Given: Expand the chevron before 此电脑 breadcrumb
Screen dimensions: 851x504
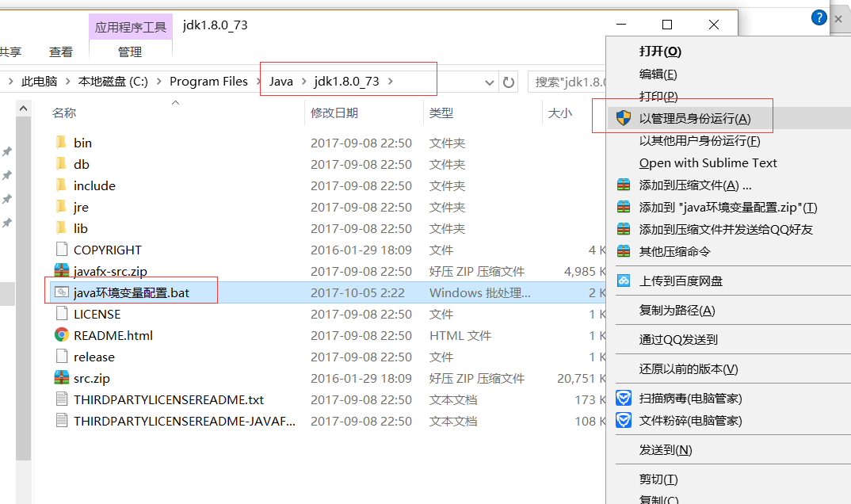Looking at the screenshot, I should click(11, 82).
